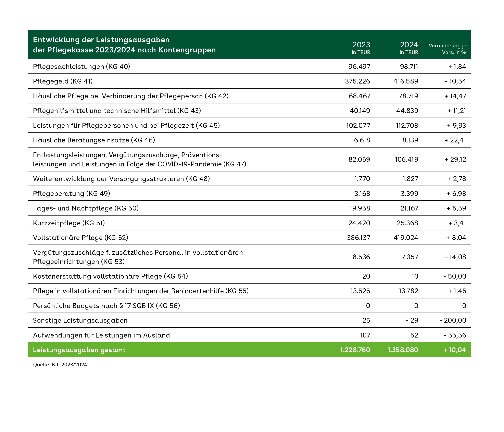Click the change value '+ 3,41'

click(457, 223)
